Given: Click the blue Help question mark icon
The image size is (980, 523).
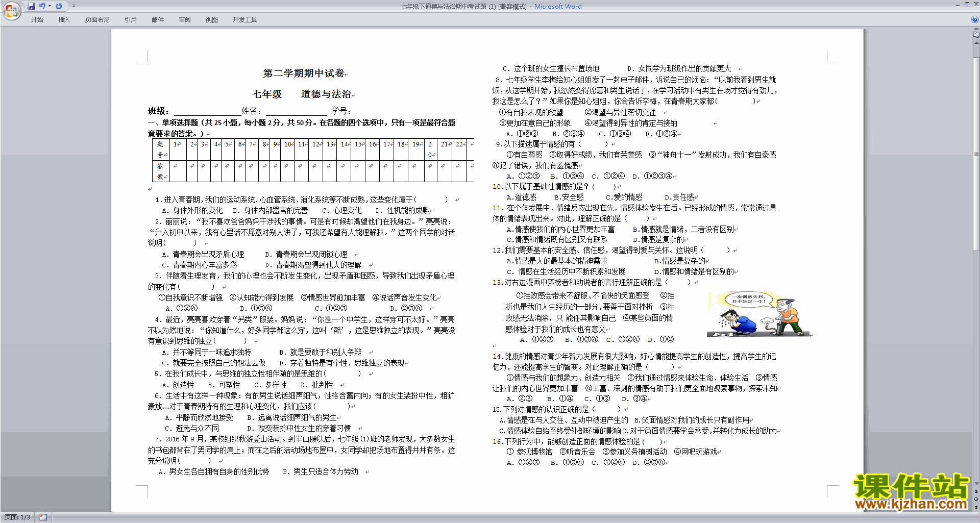Looking at the screenshot, I should click(975, 20).
